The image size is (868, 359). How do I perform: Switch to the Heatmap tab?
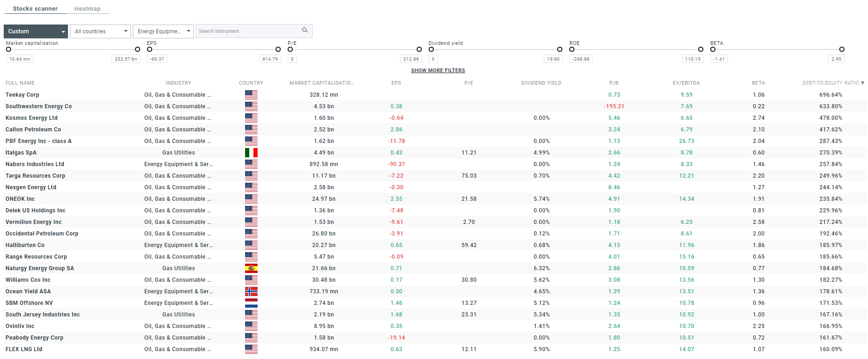tap(87, 9)
